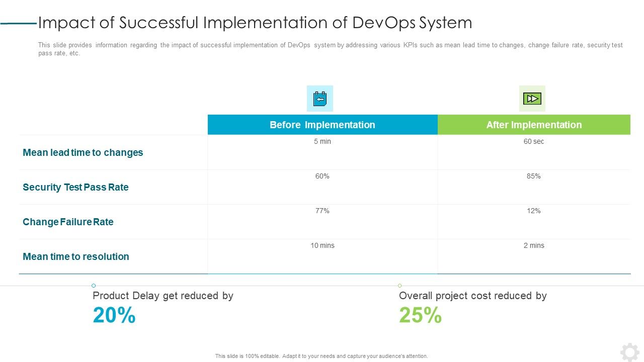The image size is (644, 362).
Task: Click the slide title Impact of Successful Implementation
Action: 255,23
